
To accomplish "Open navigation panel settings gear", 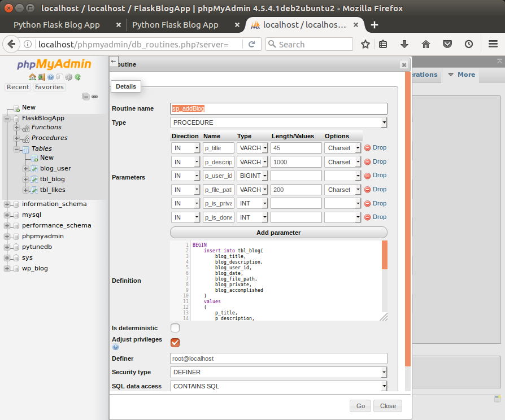I will click(x=68, y=77).
